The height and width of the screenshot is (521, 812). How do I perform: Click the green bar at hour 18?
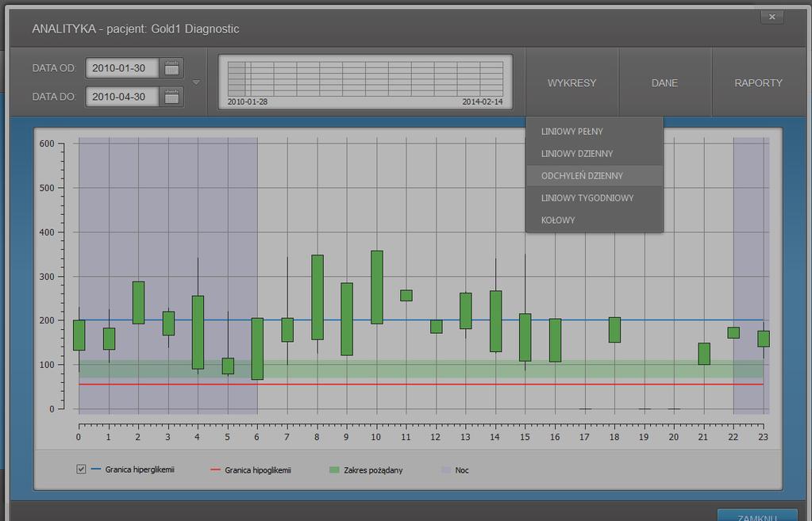[x=614, y=330]
